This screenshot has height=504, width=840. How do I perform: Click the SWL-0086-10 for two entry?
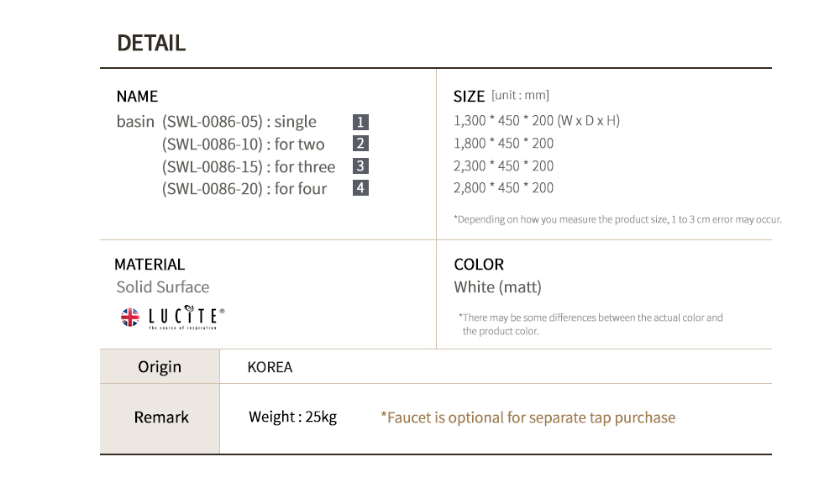coord(243,144)
